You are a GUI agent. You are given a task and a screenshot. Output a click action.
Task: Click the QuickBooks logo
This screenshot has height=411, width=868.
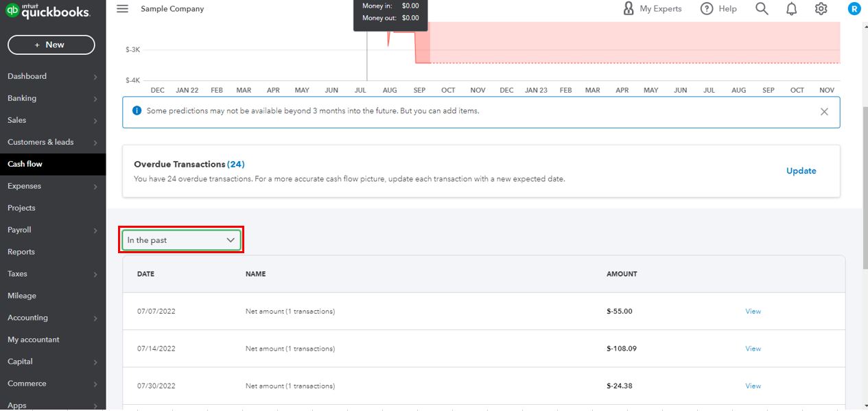point(48,11)
